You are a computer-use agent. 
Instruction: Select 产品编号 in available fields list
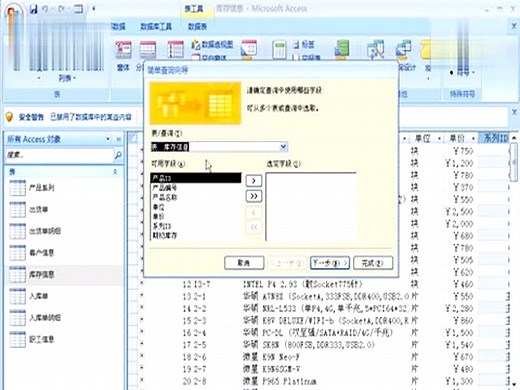[196, 188]
